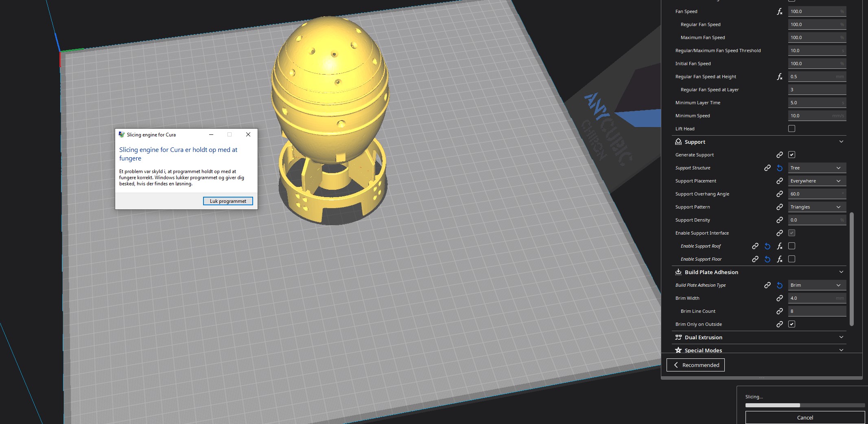This screenshot has height=424, width=868.
Task: Enable the Support Roof checkbox
Action: 791,246
